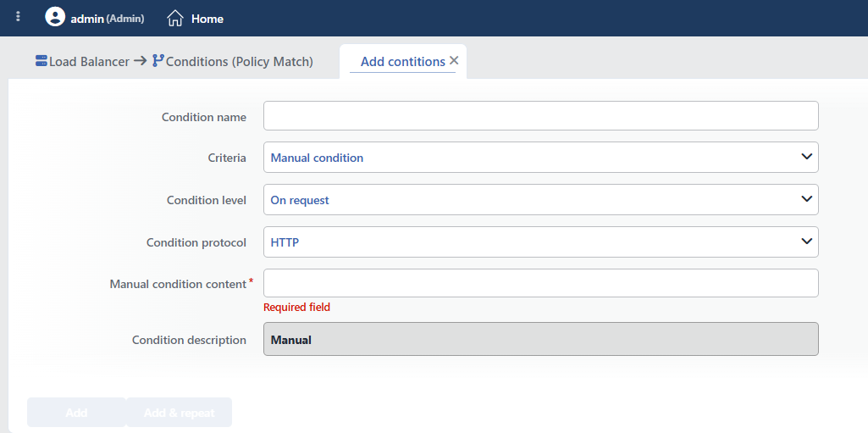
Task: Open the Home link
Action: click(x=207, y=19)
